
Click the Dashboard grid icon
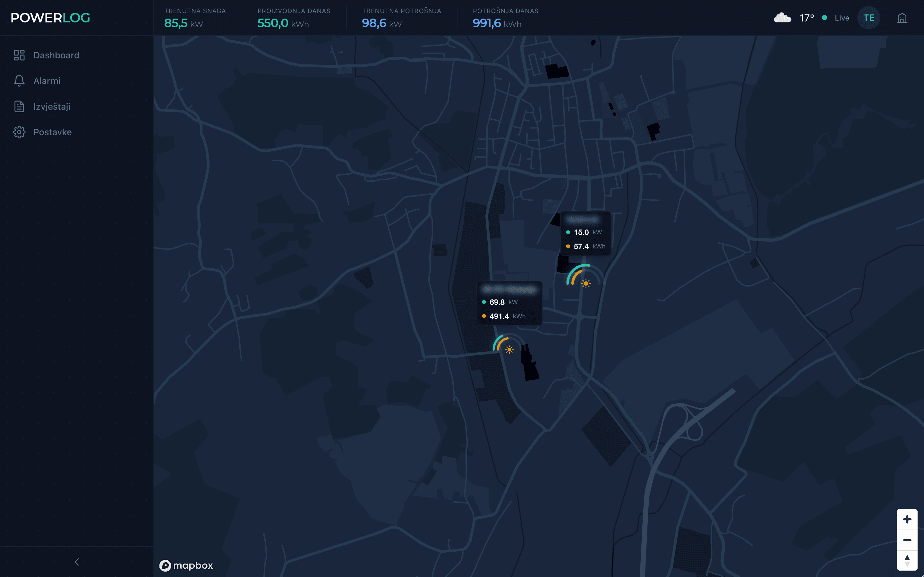(x=19, y=55)
